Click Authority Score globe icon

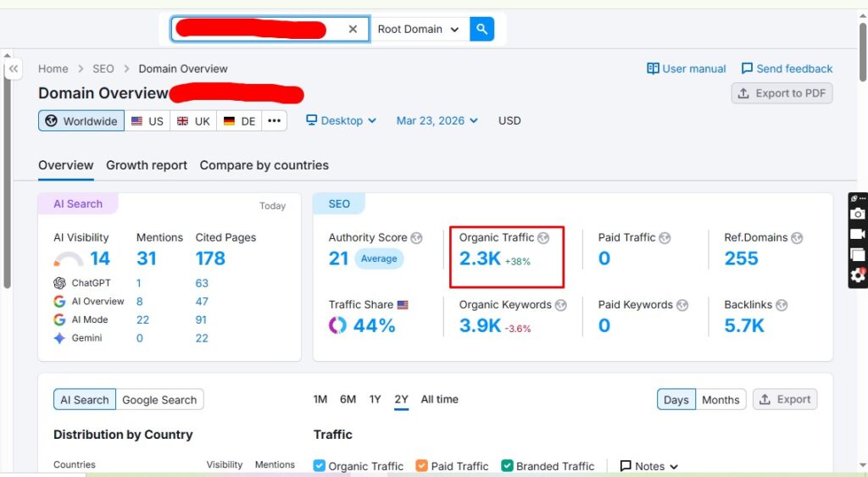[x=416, y=238]
